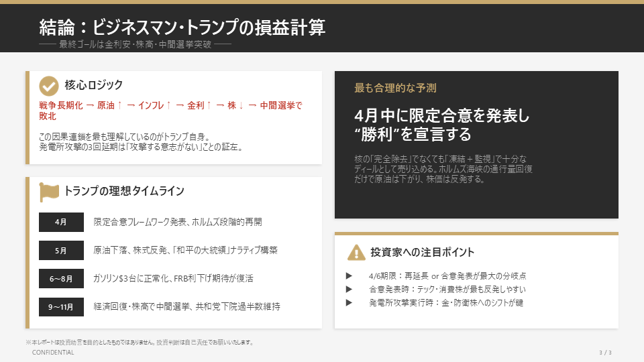The height and width of the screenshot is (362, 644).
Task: Click the checkmark icon beside 核心ロジック
Action: tap(48, 86)
